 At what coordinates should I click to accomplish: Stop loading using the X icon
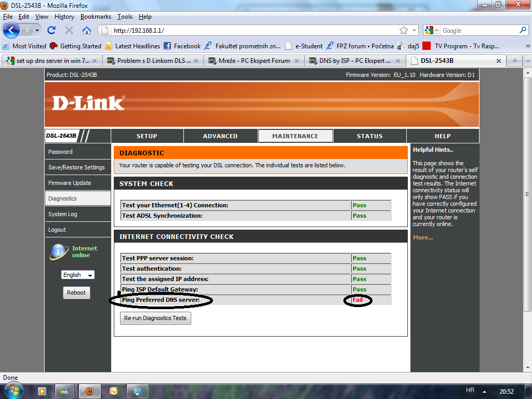[x=69, y=31]
